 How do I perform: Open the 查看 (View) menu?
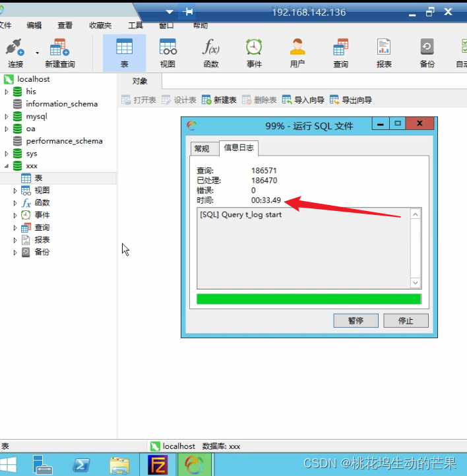click(x=65, y=25)
